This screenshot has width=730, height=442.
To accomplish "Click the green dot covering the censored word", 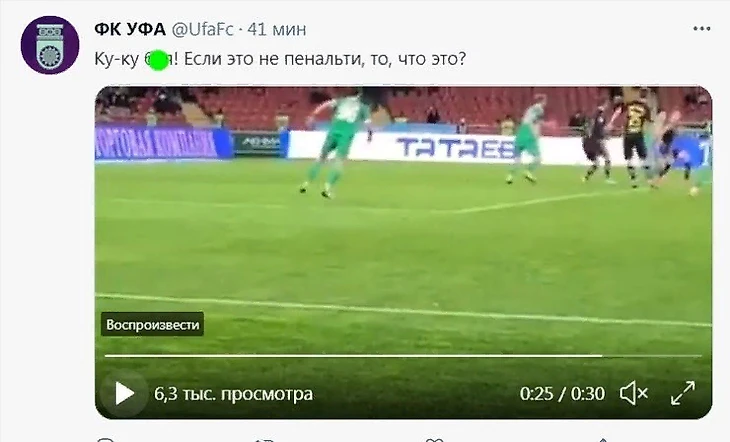I will [159, 61].
